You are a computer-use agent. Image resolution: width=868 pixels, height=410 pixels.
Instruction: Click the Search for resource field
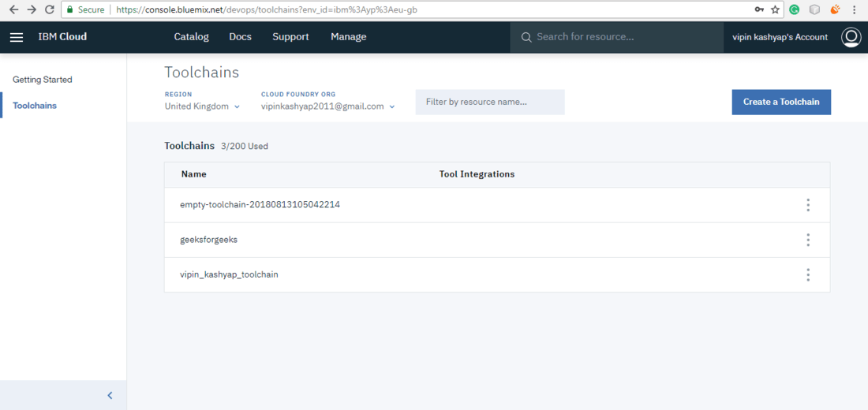point(617,37)
